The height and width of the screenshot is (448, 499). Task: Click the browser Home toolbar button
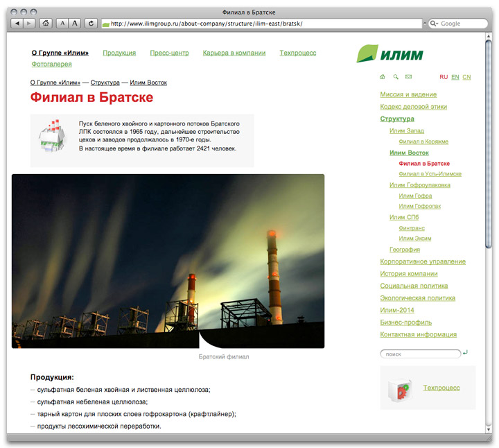(46, 24)
